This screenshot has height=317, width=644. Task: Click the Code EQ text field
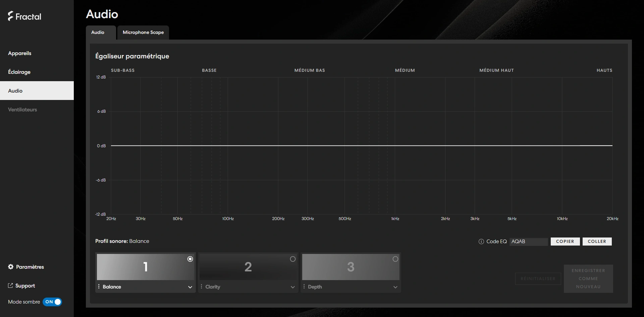tap(528, 242)
